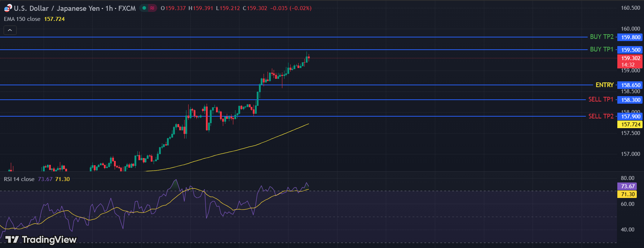
Task: Click the red current price 159.302 tag
Action: [630, 58]
